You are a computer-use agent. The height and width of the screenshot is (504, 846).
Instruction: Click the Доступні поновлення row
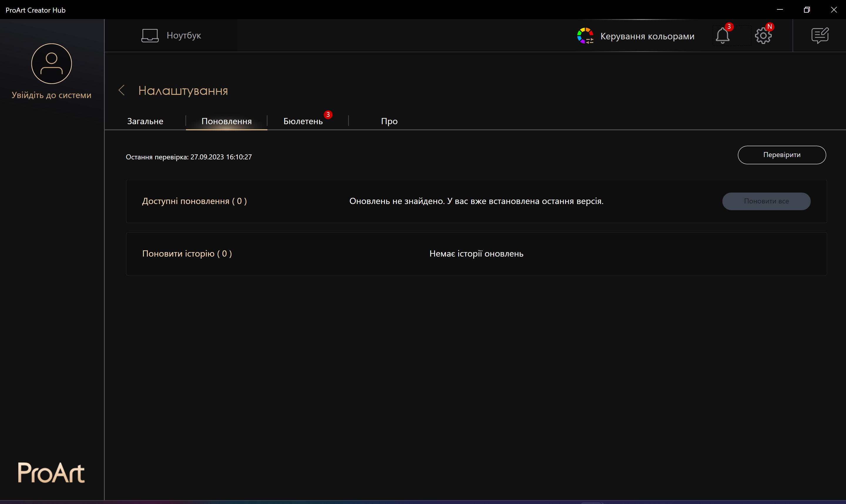(x=194, y=201)
